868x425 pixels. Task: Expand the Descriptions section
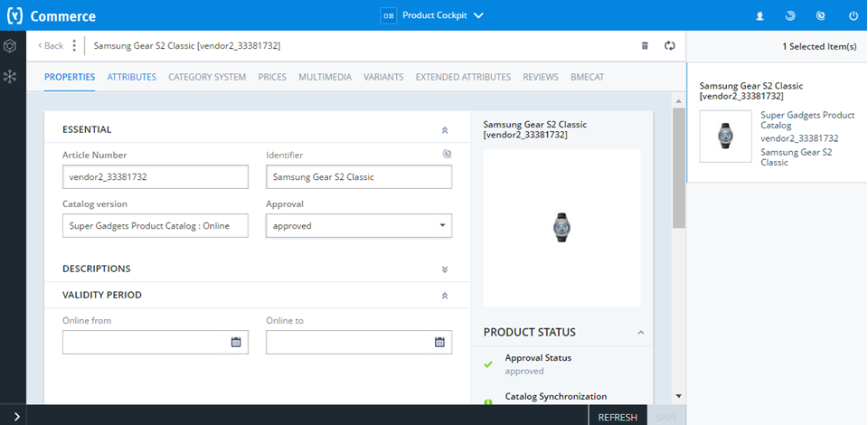(445, 269)
